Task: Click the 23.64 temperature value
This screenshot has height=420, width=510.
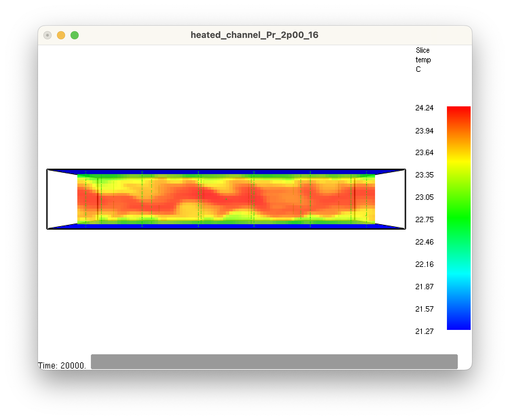Action: tap(425, 152)
